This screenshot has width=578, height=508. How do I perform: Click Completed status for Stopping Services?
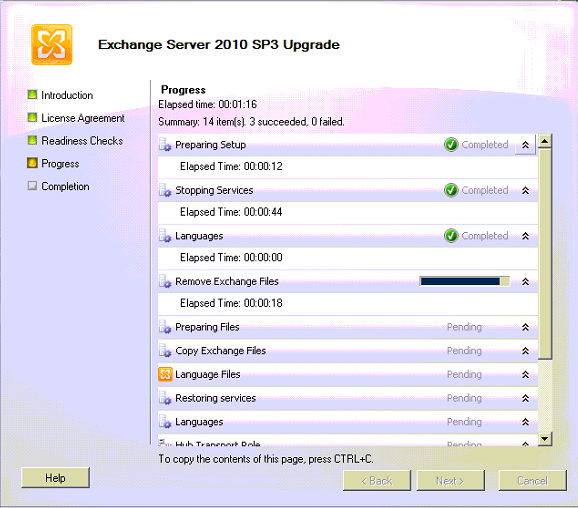pyautogui.click(x=485, y=190)
